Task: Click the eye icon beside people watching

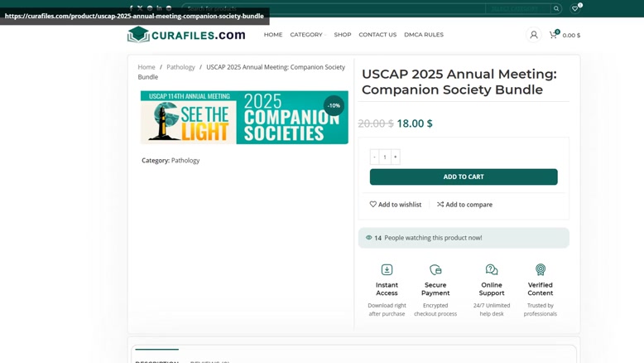Action: coord(369,238)
